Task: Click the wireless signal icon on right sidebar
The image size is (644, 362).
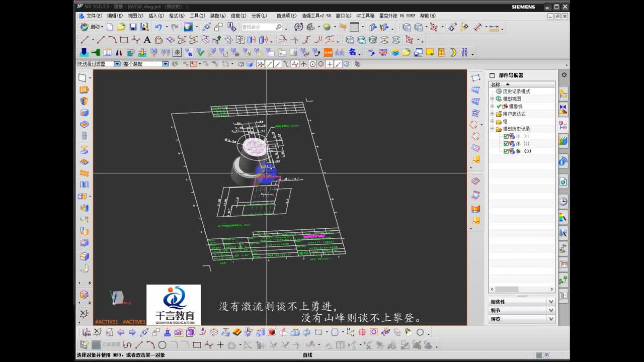Action: pyautogui.click(x=563, y=161)
